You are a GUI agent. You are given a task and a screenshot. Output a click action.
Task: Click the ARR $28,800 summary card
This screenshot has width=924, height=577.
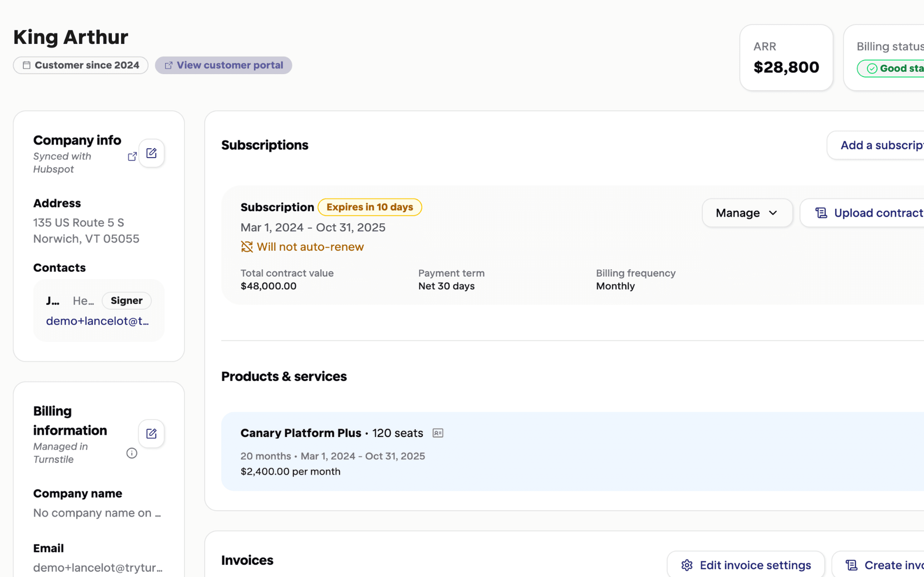click(786, 58)
